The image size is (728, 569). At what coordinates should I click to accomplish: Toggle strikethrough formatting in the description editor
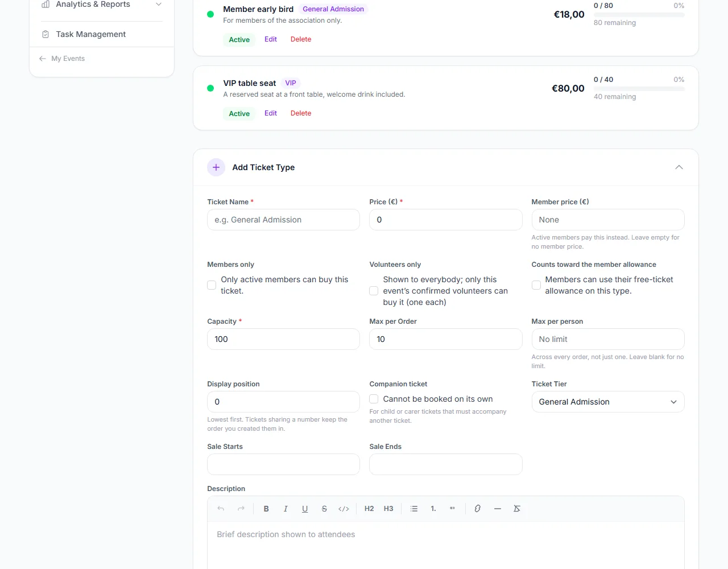324,509
